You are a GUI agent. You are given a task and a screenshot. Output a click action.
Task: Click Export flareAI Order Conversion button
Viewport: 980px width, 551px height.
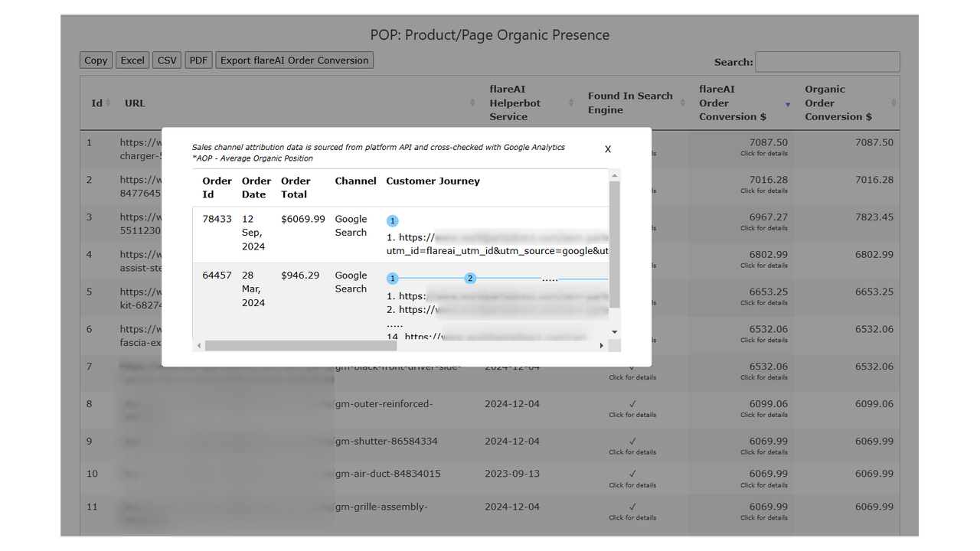click(295, 60)
